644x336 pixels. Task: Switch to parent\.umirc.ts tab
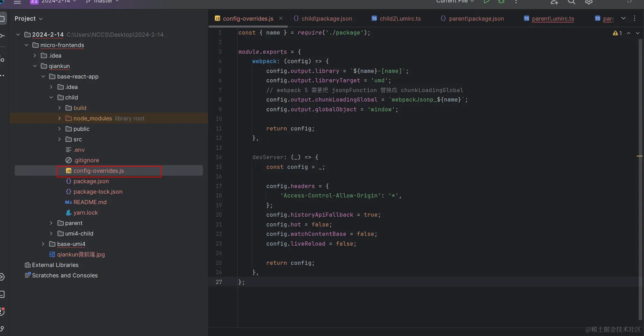tap(553, 19)
